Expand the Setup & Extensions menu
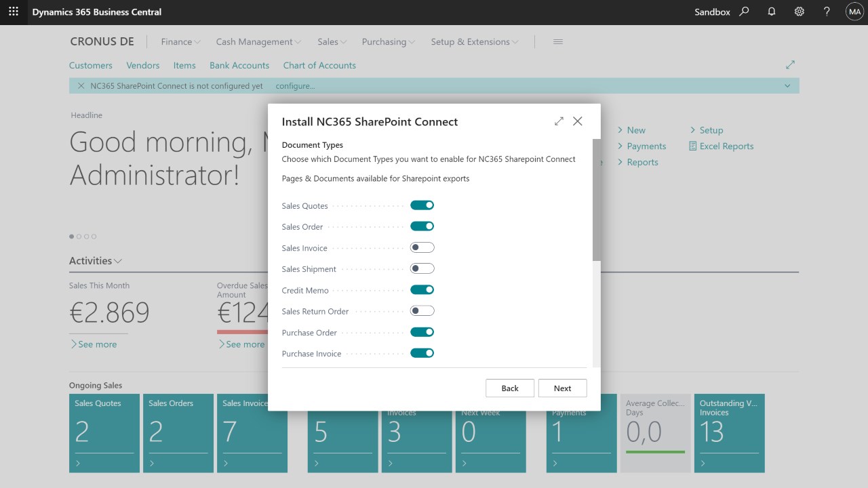The width and height of the screenshot is (868, 488). (475, 42)
